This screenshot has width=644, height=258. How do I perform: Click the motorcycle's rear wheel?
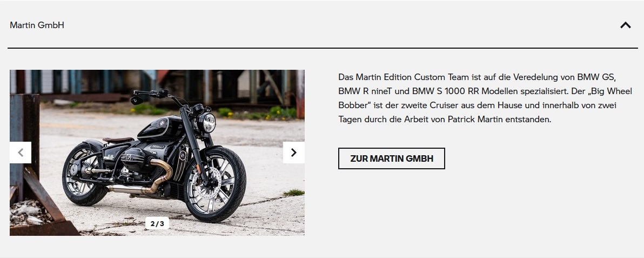point(85,174)
